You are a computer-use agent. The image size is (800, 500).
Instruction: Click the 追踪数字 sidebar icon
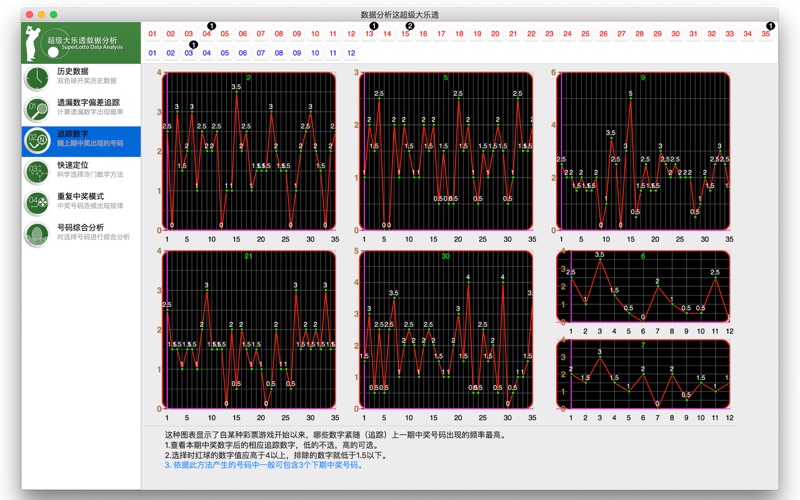click(37, 141)
